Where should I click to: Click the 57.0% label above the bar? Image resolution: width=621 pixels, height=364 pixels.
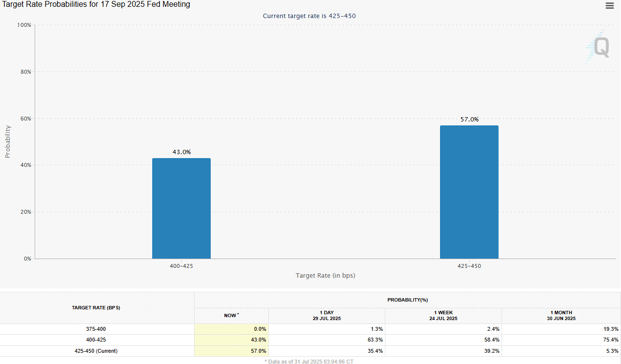coord(469,120)
